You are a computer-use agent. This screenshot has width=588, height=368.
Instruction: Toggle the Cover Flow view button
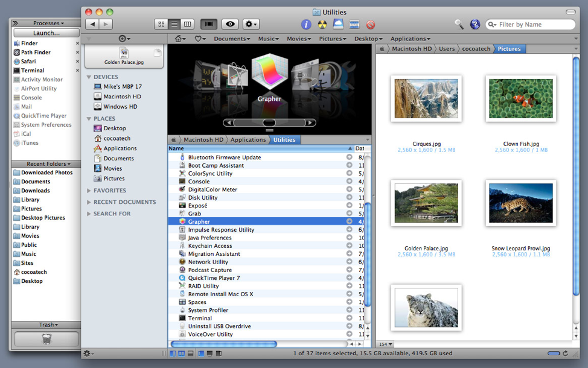[209, 24]
